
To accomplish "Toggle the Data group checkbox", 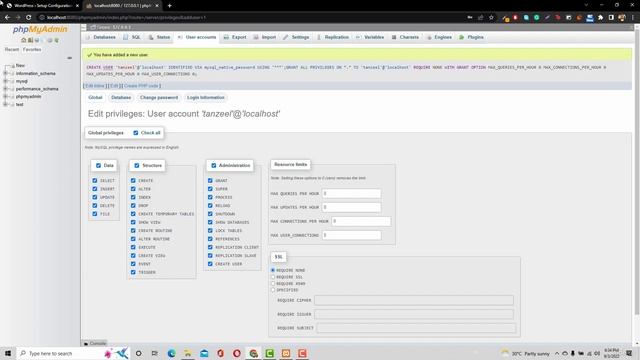I will coord(98,165).
